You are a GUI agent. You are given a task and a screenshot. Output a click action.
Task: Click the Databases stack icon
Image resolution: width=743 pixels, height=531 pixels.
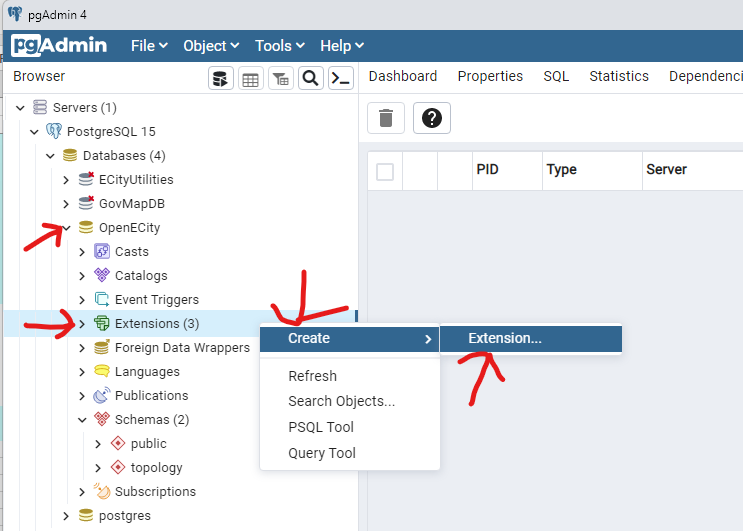pos(70,155)
